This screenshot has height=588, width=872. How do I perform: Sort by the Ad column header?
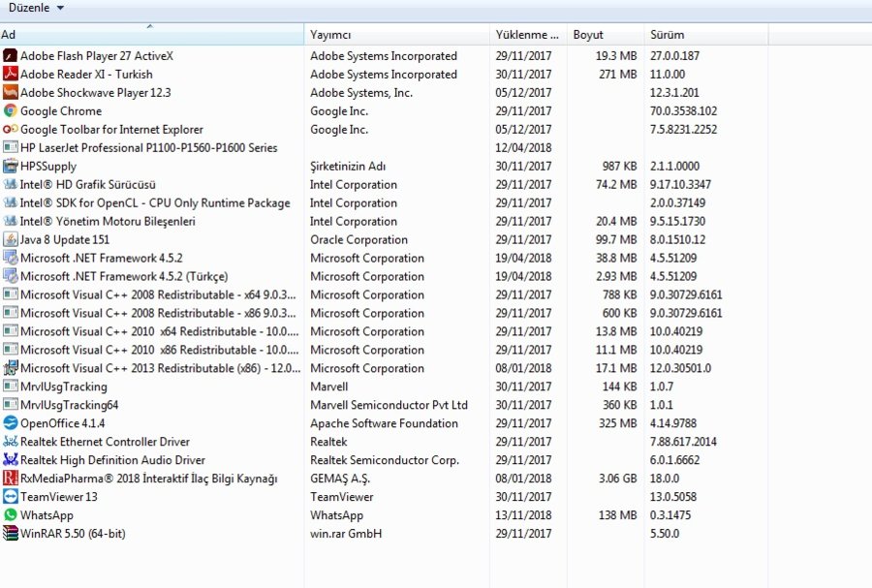point(152,35)
